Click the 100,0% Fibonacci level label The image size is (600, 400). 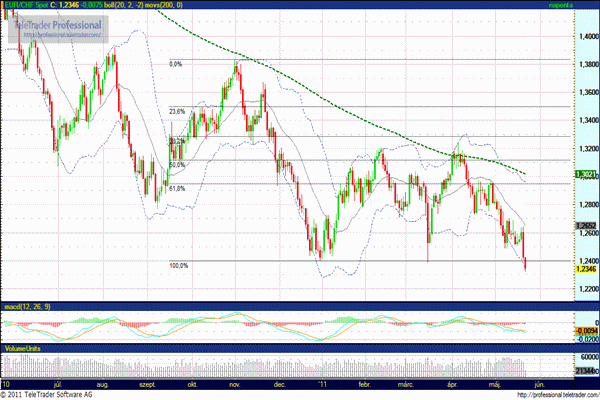pyautogui.click(x=179, y=265)
